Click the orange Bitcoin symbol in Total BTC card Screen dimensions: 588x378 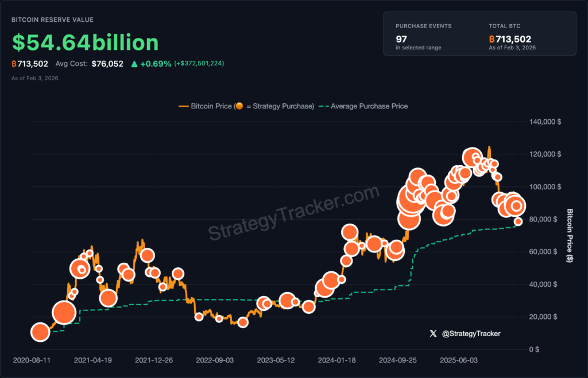click(x=492, y=40)
